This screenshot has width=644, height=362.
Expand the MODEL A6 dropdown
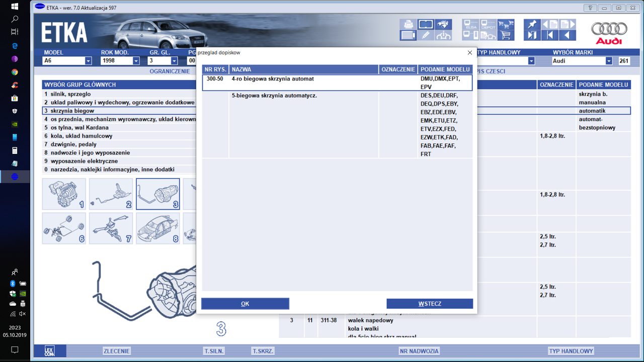(x=89, y=61)
